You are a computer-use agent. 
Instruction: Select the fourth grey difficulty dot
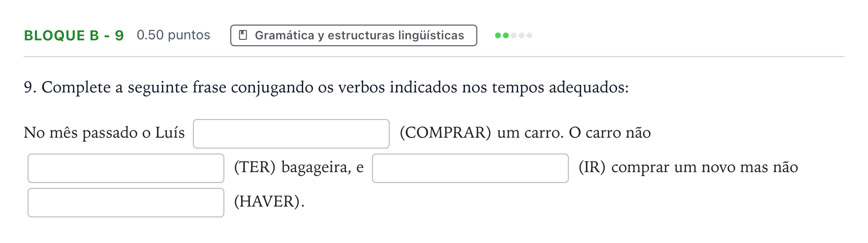[x=522, y=35]
